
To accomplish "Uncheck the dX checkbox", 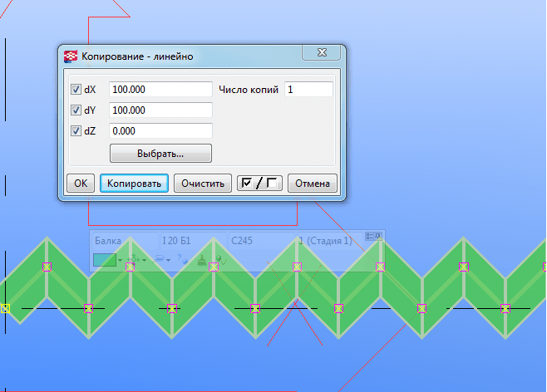I will tap(76, 90).
